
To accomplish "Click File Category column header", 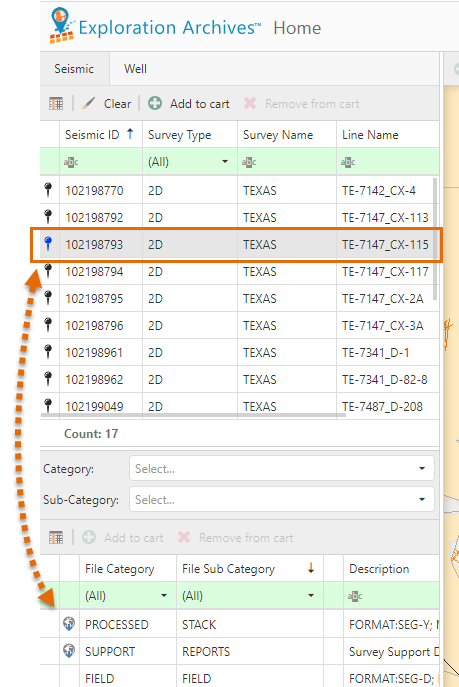I will tap(128, 569).
